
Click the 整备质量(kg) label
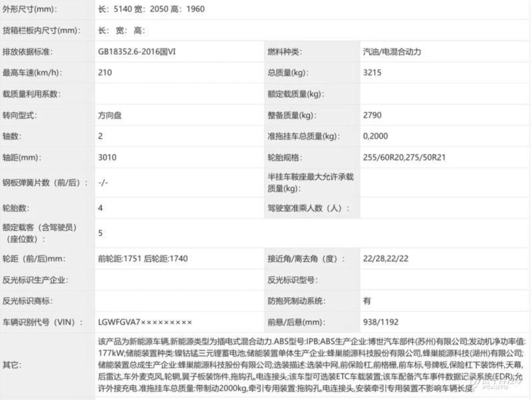click(x=292, y=115)
